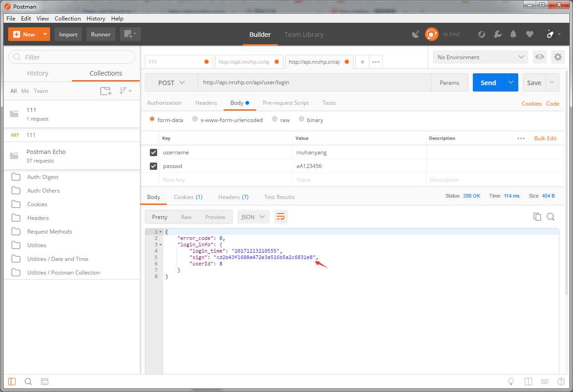Open the generate Code link

pyautogui.click(x=553, y=104)
